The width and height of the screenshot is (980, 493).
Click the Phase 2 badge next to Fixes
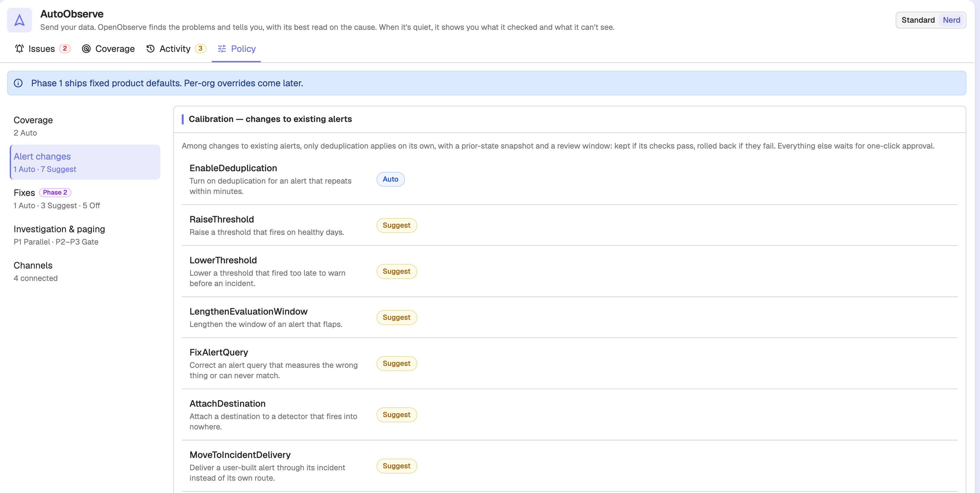[55, 193]
